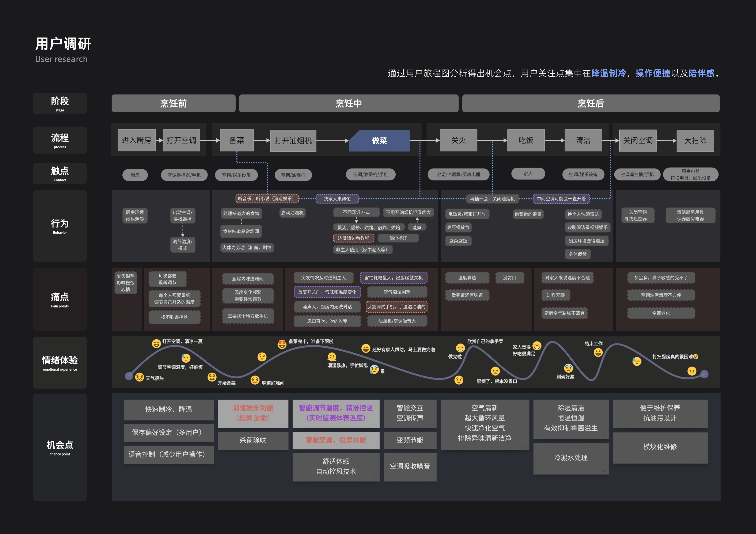Image resolution: width=756 pixels, height=534 pixels.
Task: Click the sweating emoji next to 累
Action: 374,369
